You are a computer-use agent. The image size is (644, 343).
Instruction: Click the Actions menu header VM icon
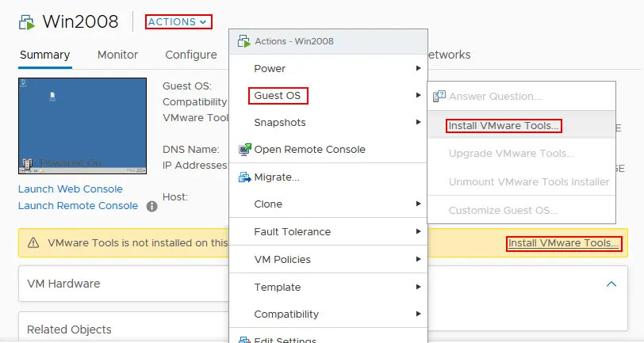pos(244,41)
